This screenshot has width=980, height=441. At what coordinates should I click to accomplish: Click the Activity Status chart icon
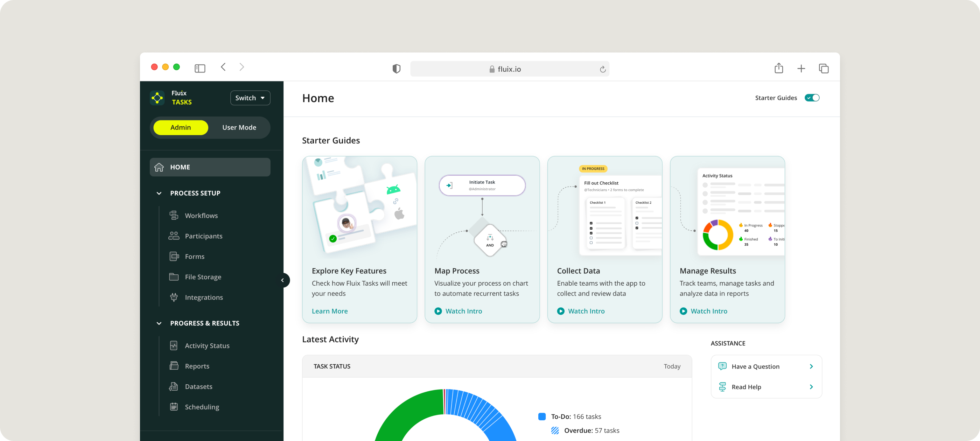pyautogui.click(x=174, y=345)
